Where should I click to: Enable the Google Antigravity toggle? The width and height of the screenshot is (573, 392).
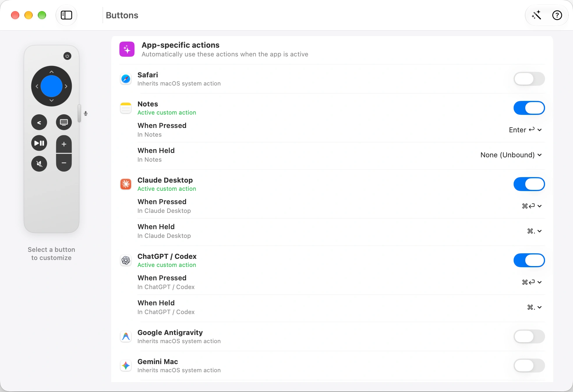[529, 336]
